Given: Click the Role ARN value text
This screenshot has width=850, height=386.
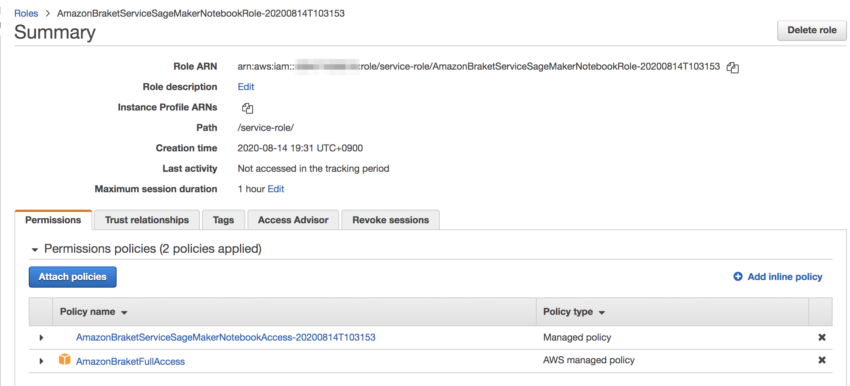Looking at the screenshot, I should coord(479,67).
